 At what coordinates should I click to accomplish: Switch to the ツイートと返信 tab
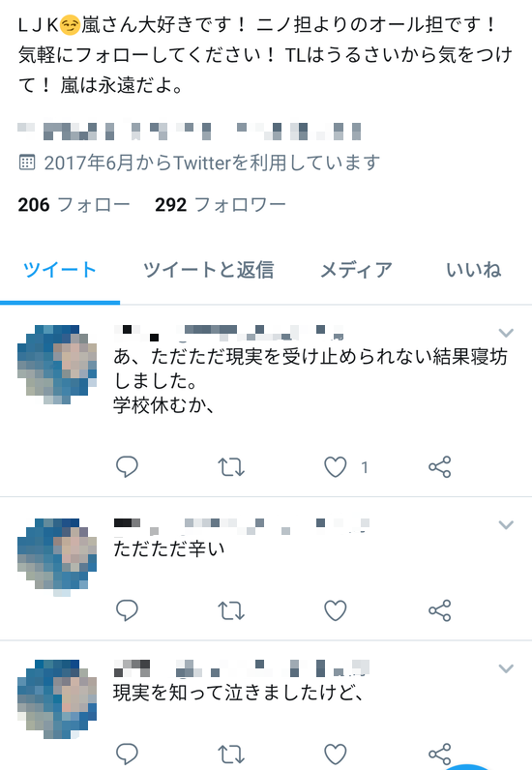pyautogui.click(x=208, y=270)
